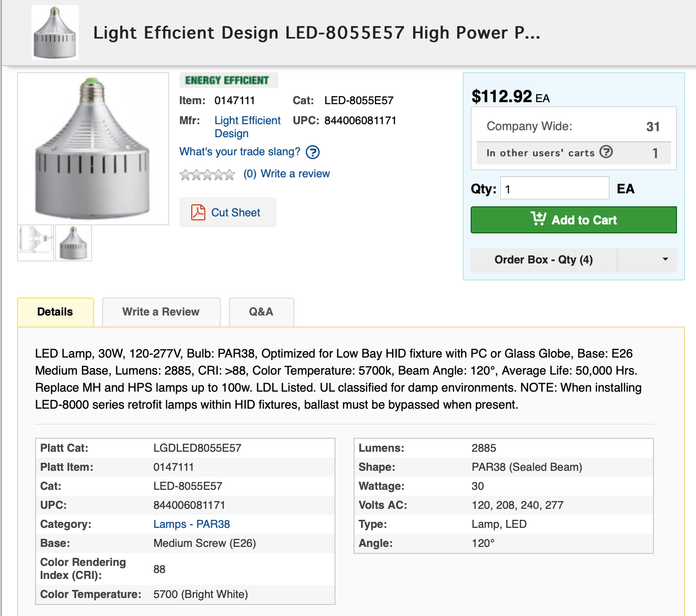This screenshot has width=696, height=616.
Task: Expand the Order Box - Qty (4) option
Action: pos(543,259)
